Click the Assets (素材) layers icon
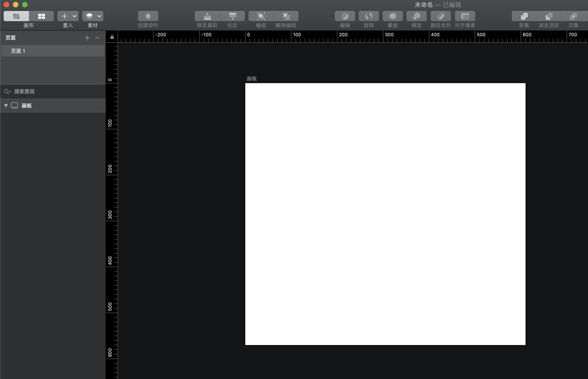The image size is (588, 379). point(90,16)
